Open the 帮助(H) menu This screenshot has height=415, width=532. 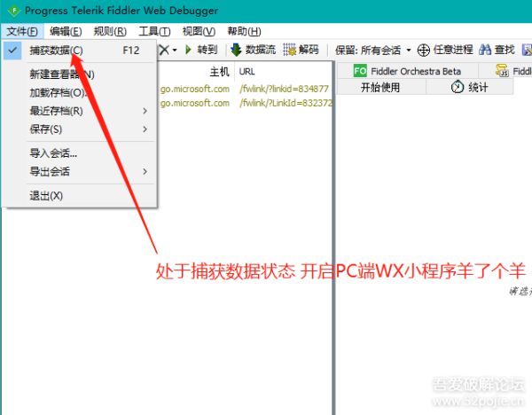click(x=244, y=32)
